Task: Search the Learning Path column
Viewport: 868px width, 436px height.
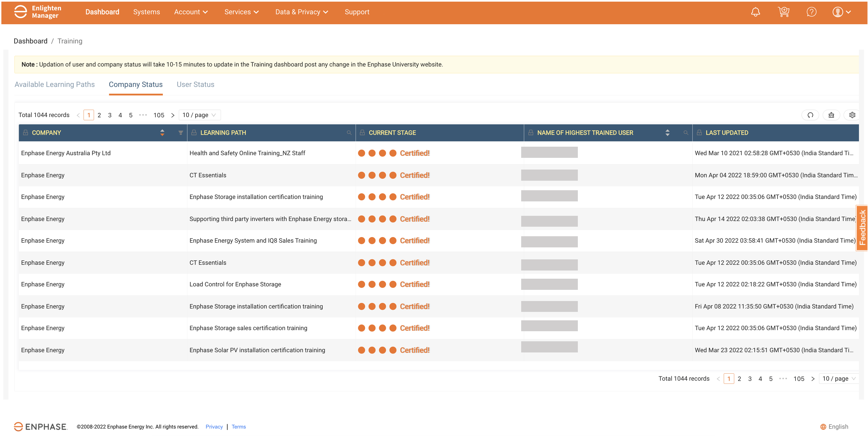Action: [349, 133]
